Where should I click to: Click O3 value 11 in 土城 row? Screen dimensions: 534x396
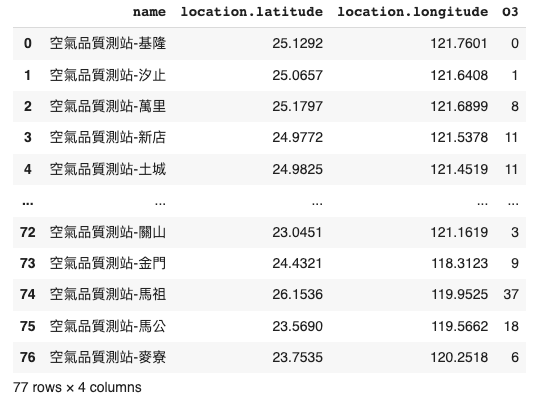(511, 169)
